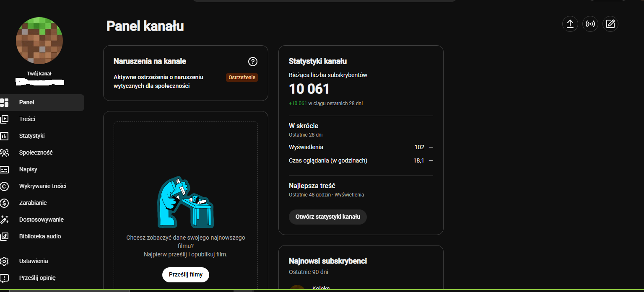Start a live stream via broadcast icon
The height and width of the screenshot is (292, 644).
[590, 24]
